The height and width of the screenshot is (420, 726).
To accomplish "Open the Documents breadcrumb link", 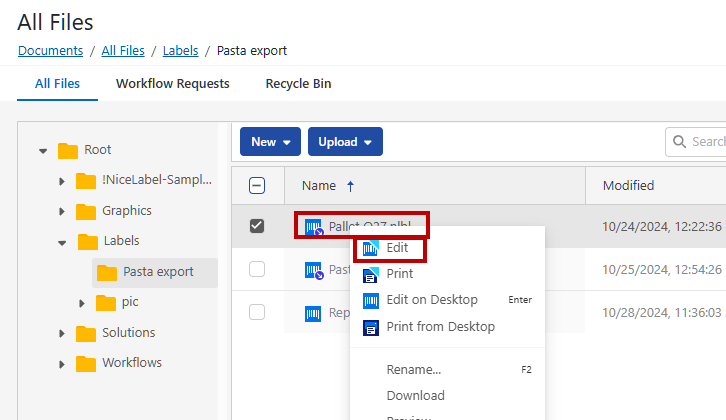I will click(x=50, y=50).
